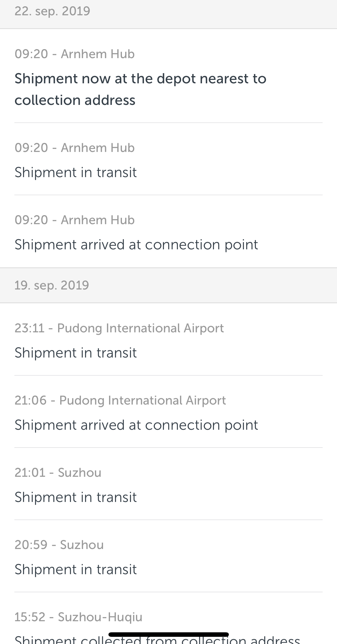The width and height of the screenshot is (337, 644).
Task: Tap the 21:06 Pudong International Airport label
Action: pyautogui.click(x=120, y=400)
